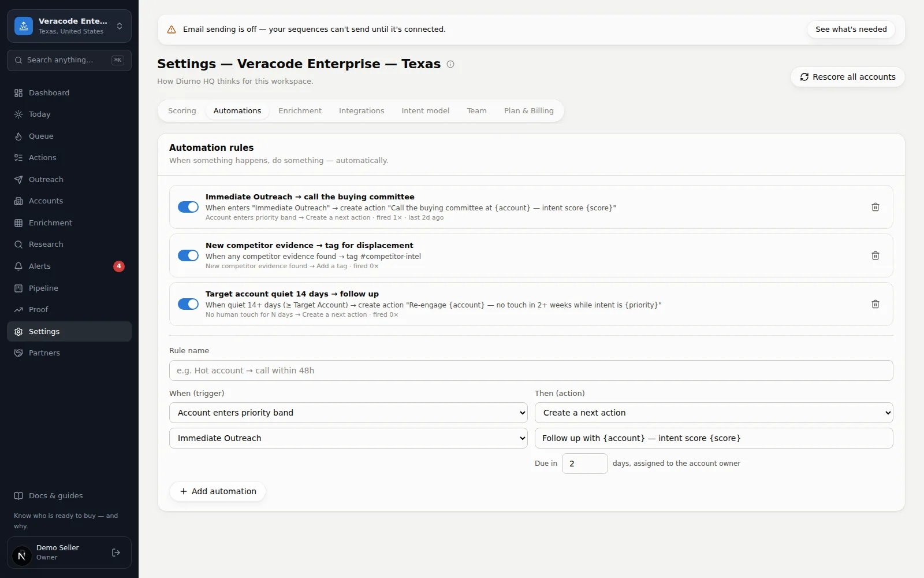Screen dimensions: 924x578
Task: Go to the Research page
Action: coord(69,244)
